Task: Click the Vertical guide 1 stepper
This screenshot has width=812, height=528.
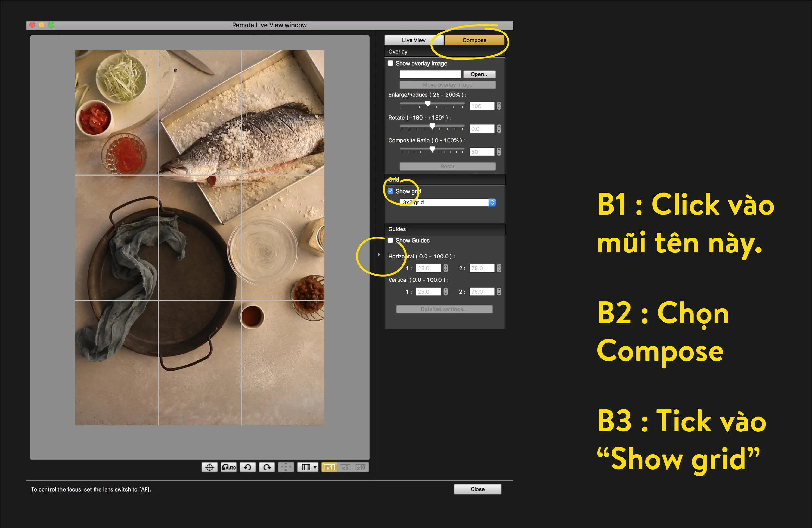Action: [x=446, y=291]
